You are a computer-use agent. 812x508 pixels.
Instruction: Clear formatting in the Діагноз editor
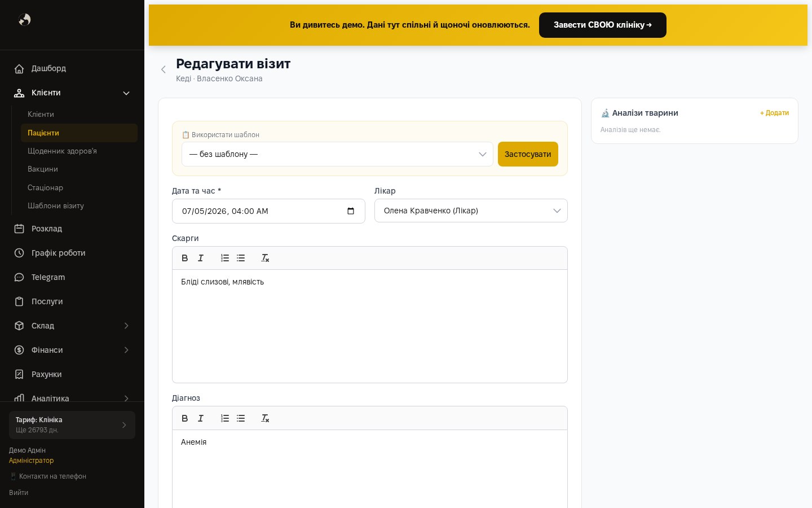(x=265, y=418)
